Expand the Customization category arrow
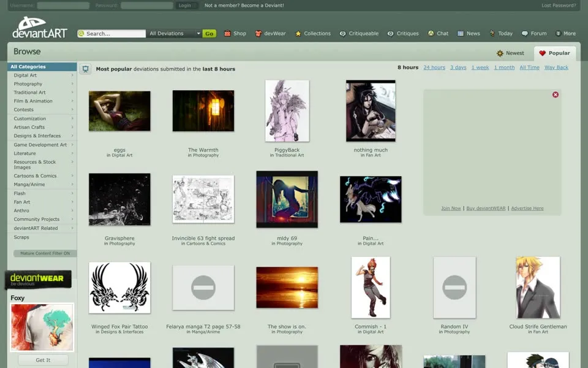 72,118
